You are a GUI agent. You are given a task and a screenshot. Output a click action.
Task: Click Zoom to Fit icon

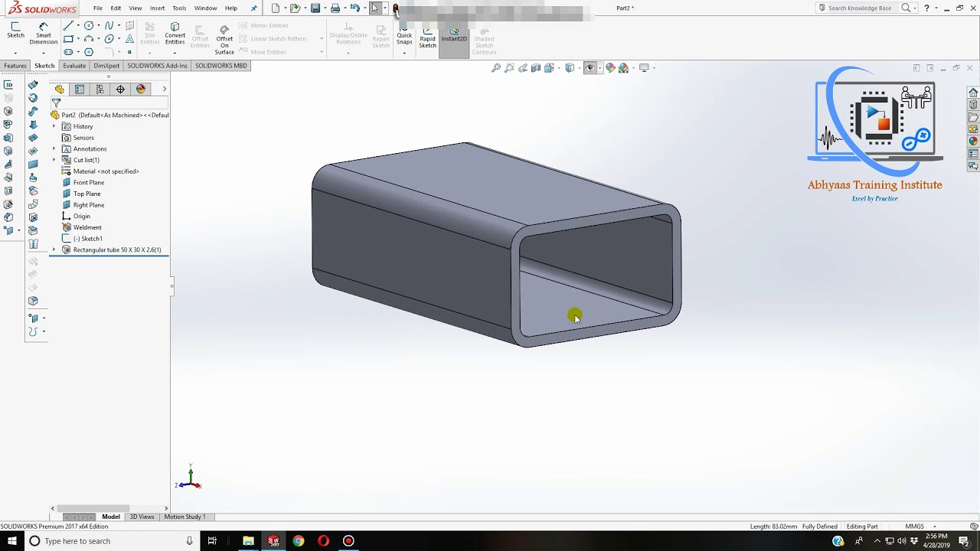coord(496,68)
